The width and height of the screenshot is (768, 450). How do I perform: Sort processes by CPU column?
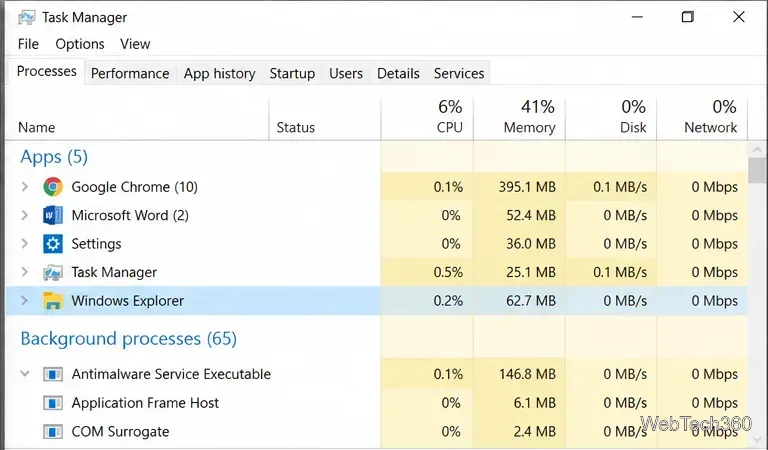click(427, 119)
